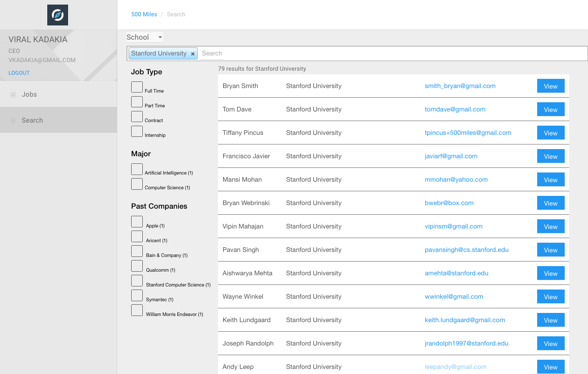Click the 500 Miles logo icon

57,15
